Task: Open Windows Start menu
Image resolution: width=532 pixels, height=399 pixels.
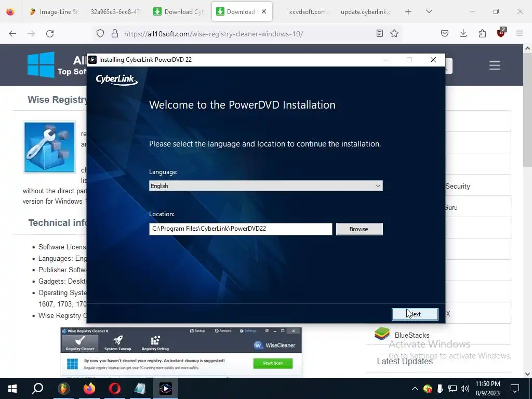Action: click(x=12, y=389)
